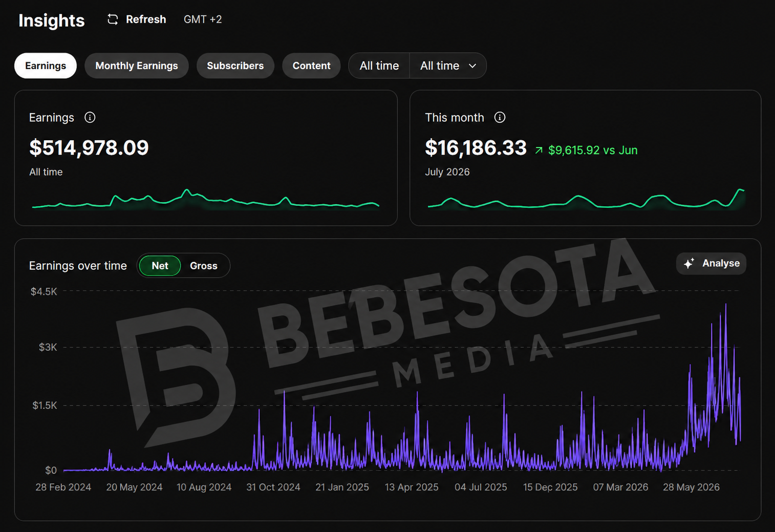This screenshot has width=775, height=532.
Task: Click green up-arrow trend icon near $9,615.92
Action: [x=539, y=151]
